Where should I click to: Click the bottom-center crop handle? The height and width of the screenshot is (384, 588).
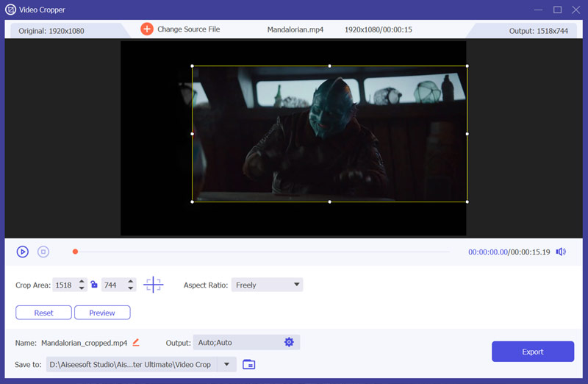[329, 202]
